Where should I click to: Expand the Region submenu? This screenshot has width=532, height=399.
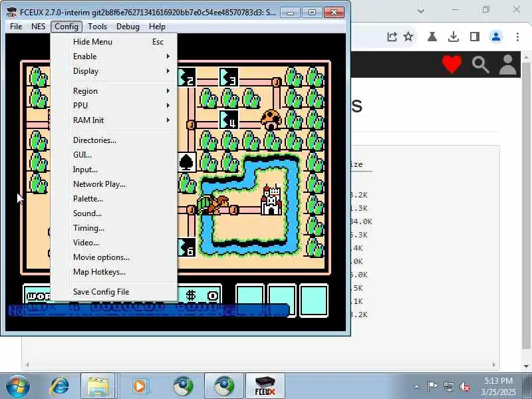coord(114,91)
